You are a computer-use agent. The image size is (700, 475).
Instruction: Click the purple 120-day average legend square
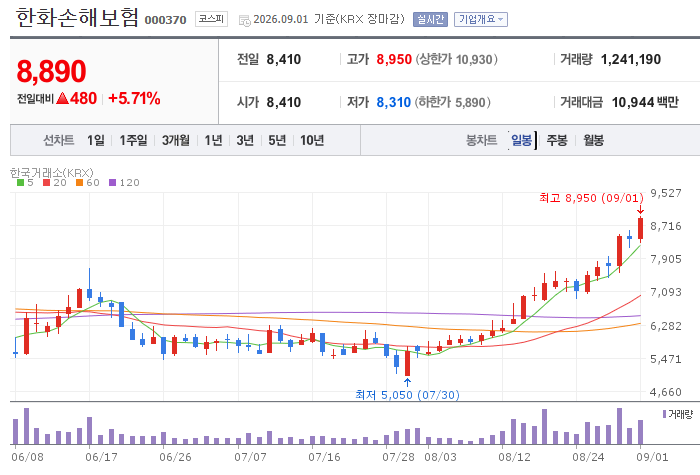[x=112, y=183]
